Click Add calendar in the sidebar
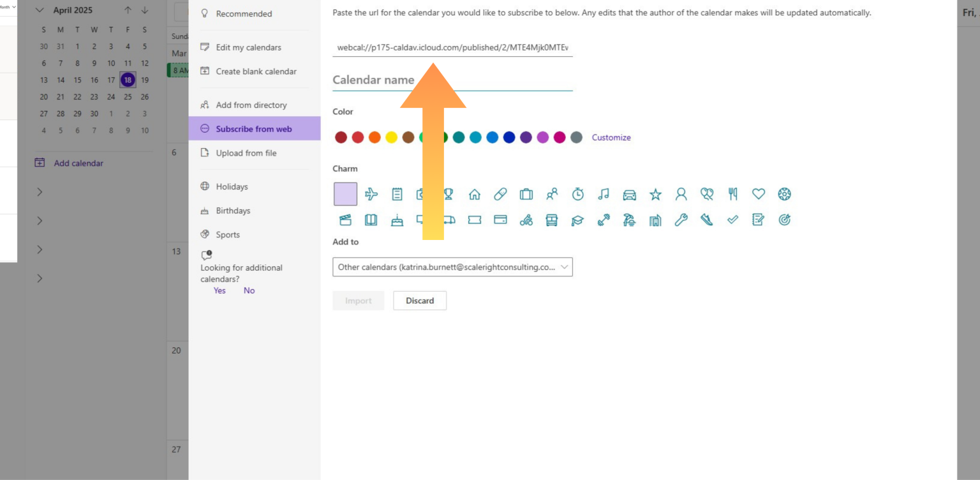Screen dimensions: 980x480 pyautogui.click(x=69, y=163)
